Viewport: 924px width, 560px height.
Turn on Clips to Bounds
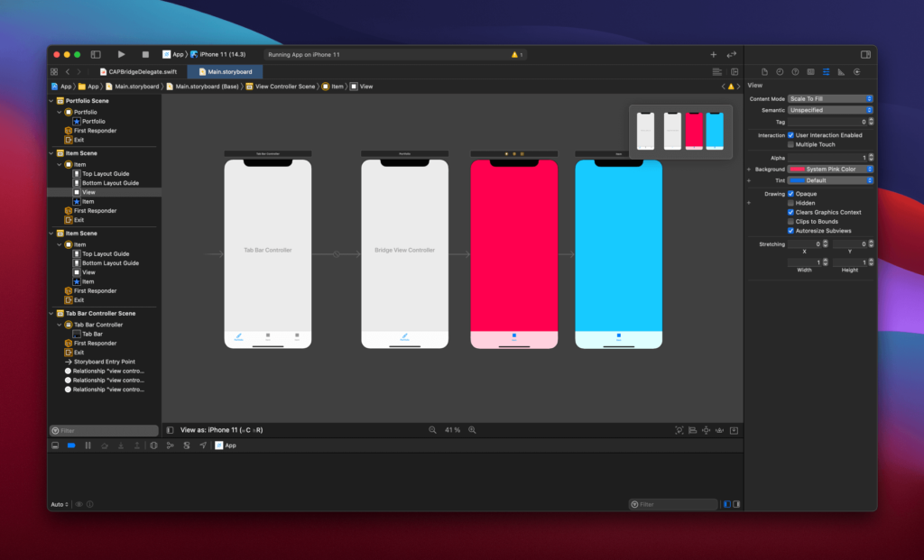791,221
